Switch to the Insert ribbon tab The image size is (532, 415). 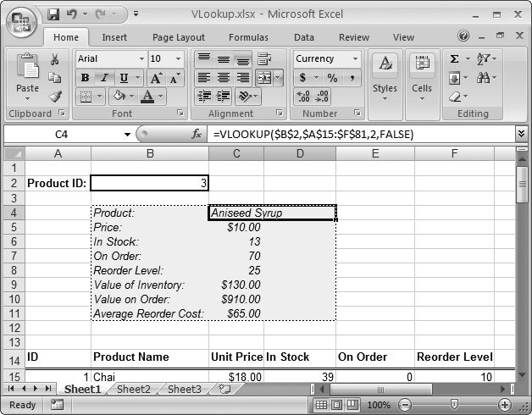[x=114, y=37]
